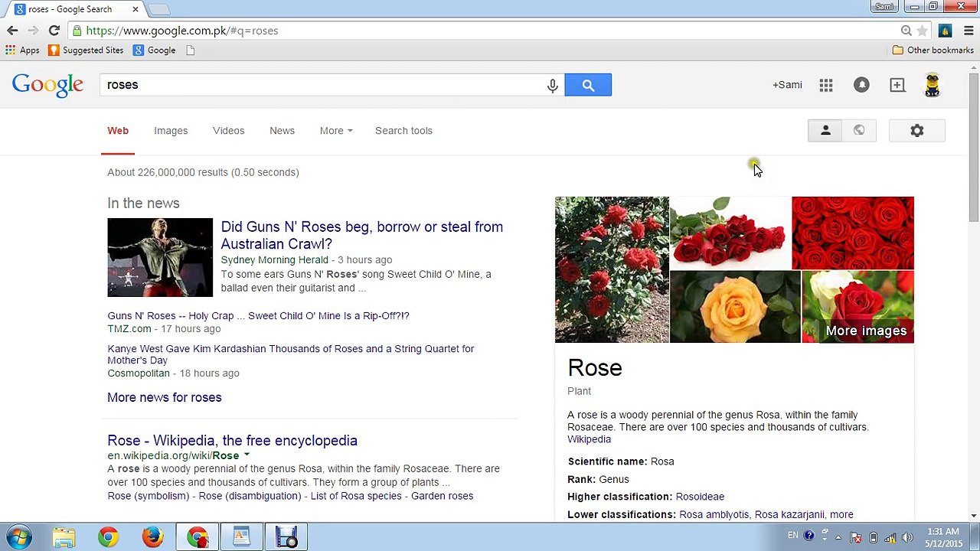Switch to the Videos tab
980x551 pixels.
[228, 131]
